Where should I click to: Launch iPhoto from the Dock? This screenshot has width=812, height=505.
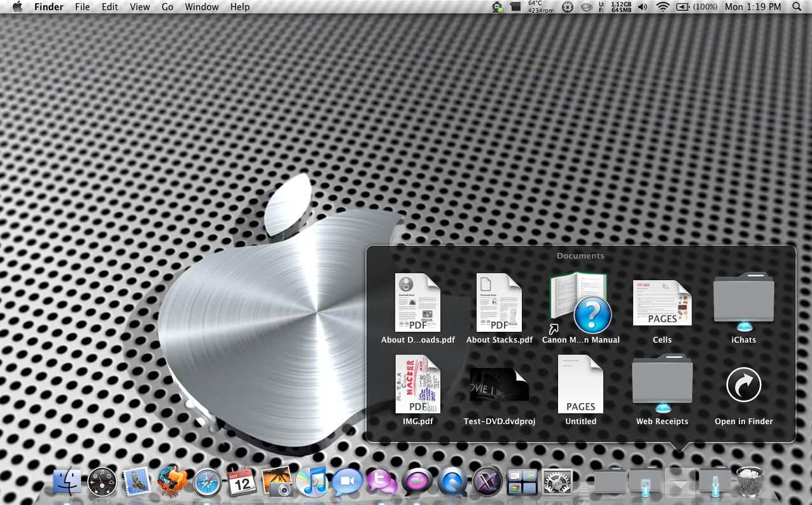[277, 481]
